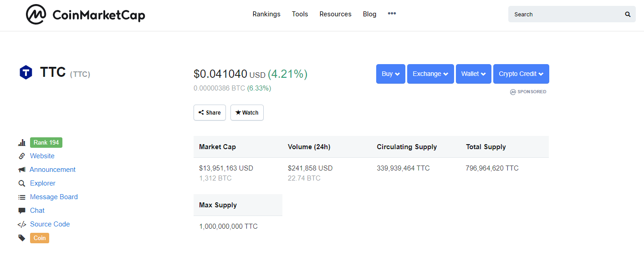The height and width of the screenshot is (261, 644).
Task: Expand the Exchange dropdown
Action: click(x=430, y=74)
